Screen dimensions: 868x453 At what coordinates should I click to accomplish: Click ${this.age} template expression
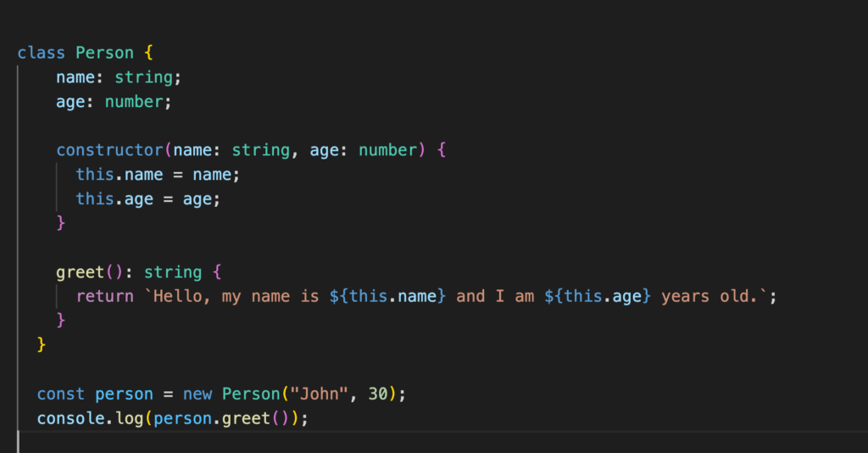598,296
